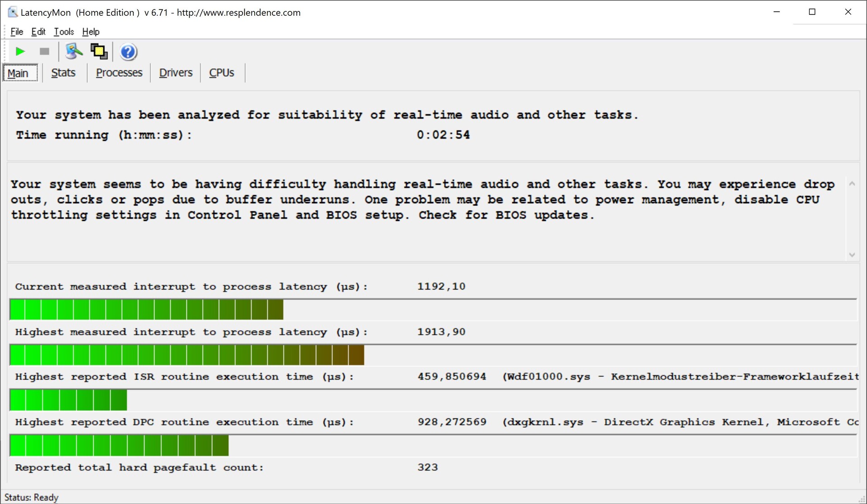The height and width of the screenshot is (504, 867).
Task: Open the Help menu in menu bar
Action: pyautogui.click(x=91, y=32)
